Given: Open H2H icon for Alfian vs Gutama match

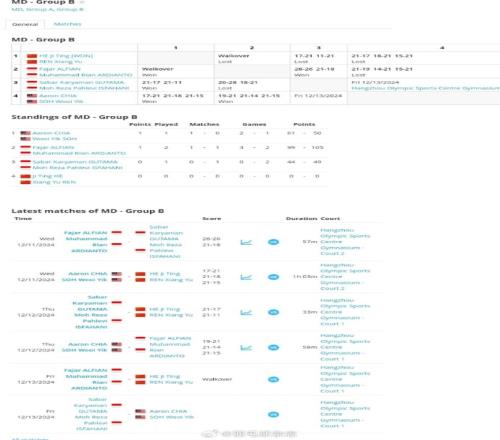Looking at the screenshot, I should click(x=273, y=242).
